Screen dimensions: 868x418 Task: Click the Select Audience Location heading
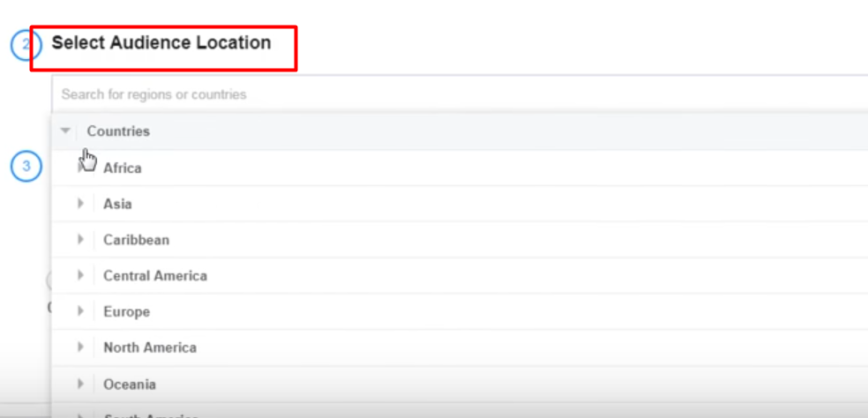tap(161, 43)
